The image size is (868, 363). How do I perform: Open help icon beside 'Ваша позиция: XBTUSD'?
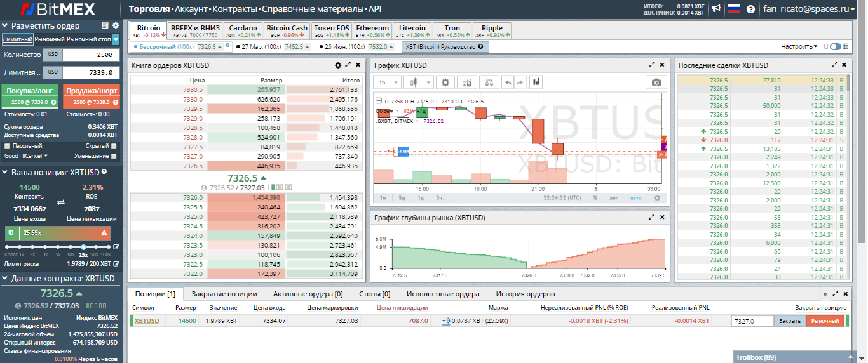104,172
